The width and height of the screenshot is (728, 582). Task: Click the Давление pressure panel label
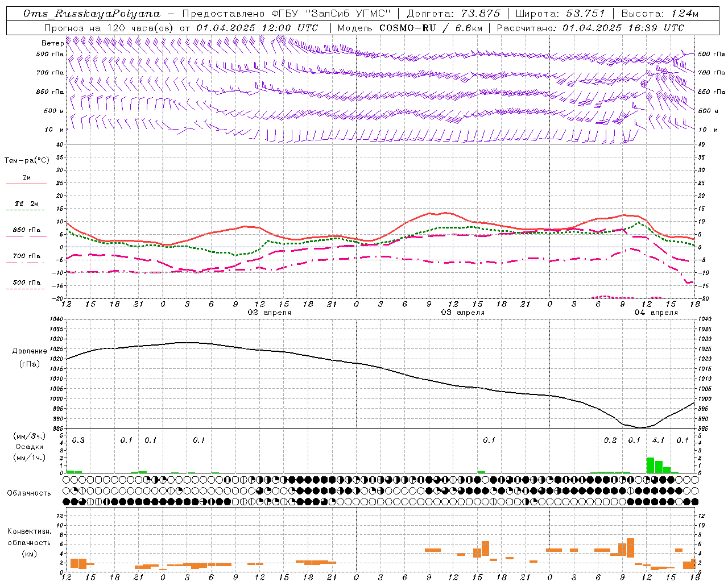click(30, 351)
